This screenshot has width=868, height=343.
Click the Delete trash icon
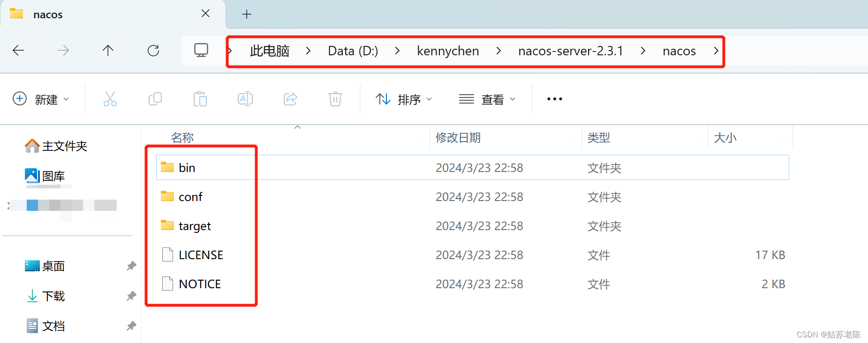pyautogui.click(x=335, y=99)
